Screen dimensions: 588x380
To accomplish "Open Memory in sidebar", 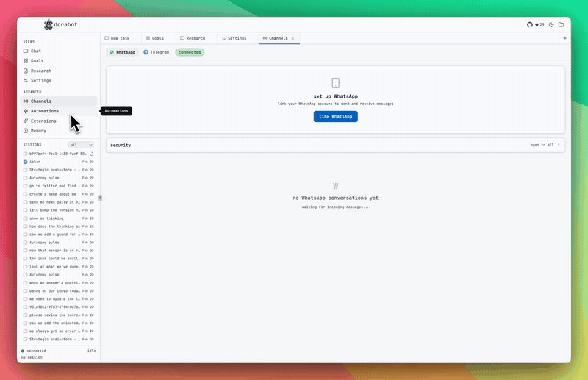I will tap(59, 131).
